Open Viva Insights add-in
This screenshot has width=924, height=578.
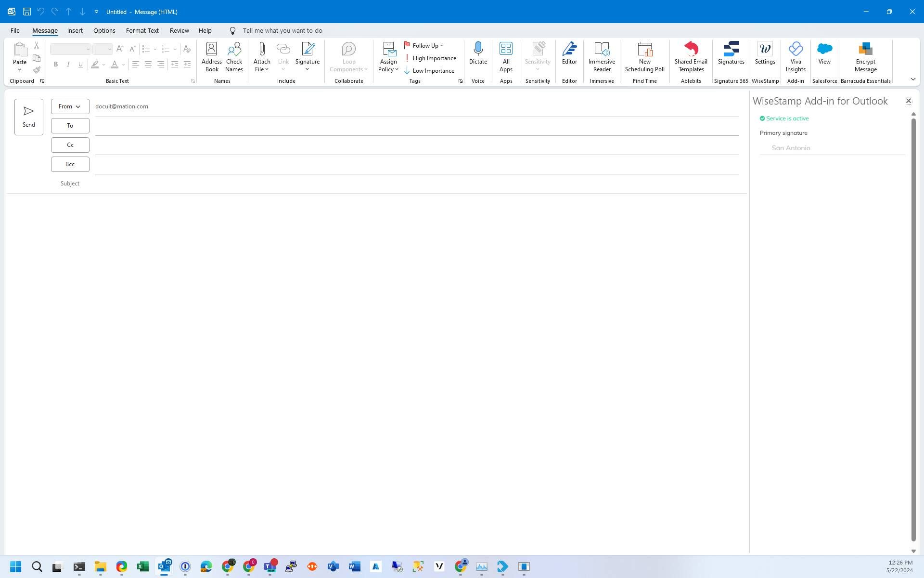click(x=796, y=57)
